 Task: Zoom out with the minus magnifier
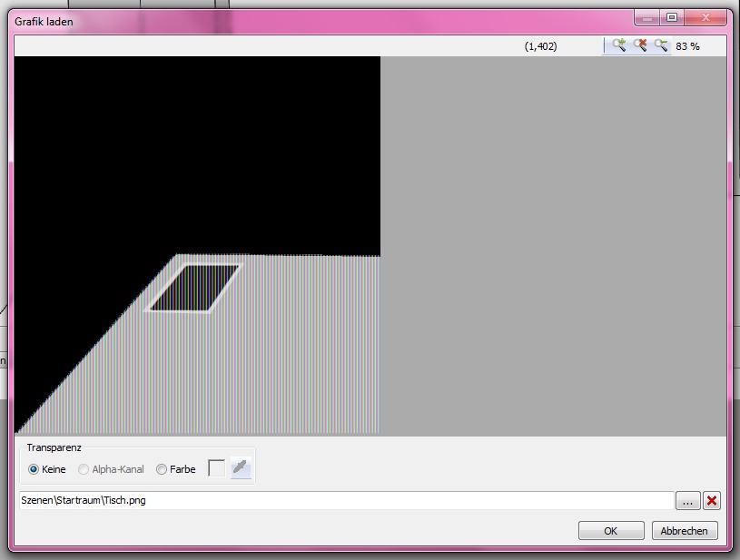click(x=661, y=45)
